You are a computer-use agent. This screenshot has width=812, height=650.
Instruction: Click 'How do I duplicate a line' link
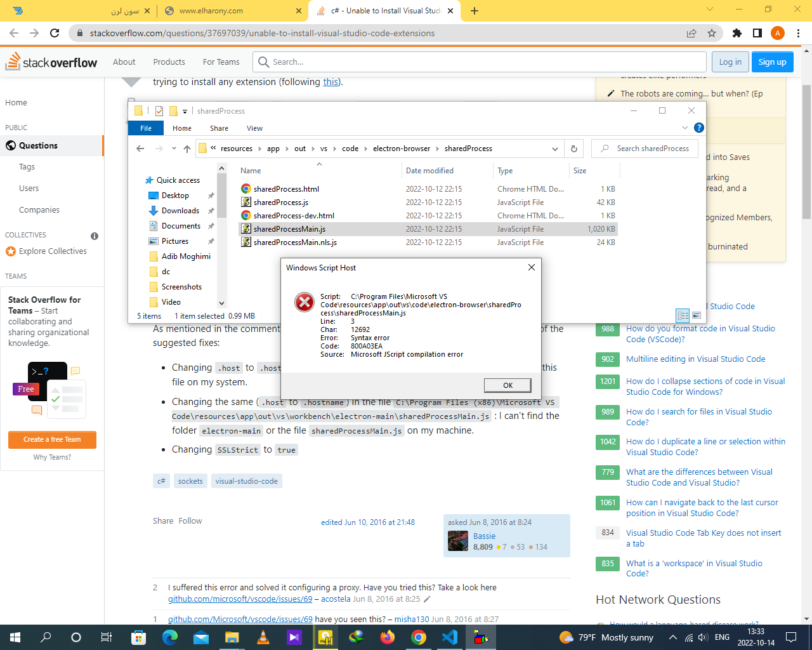[705, 447]
